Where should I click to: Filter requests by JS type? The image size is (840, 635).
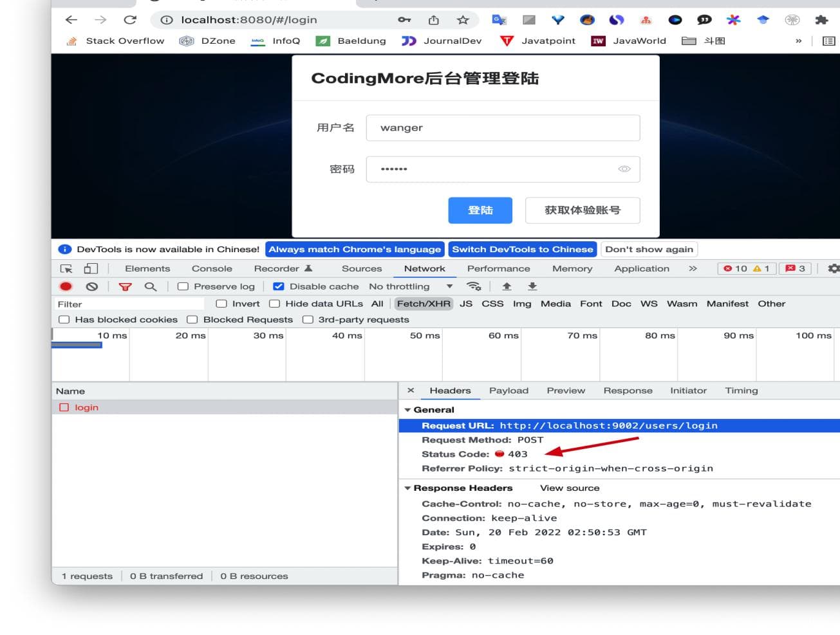(x=466, y=304)
